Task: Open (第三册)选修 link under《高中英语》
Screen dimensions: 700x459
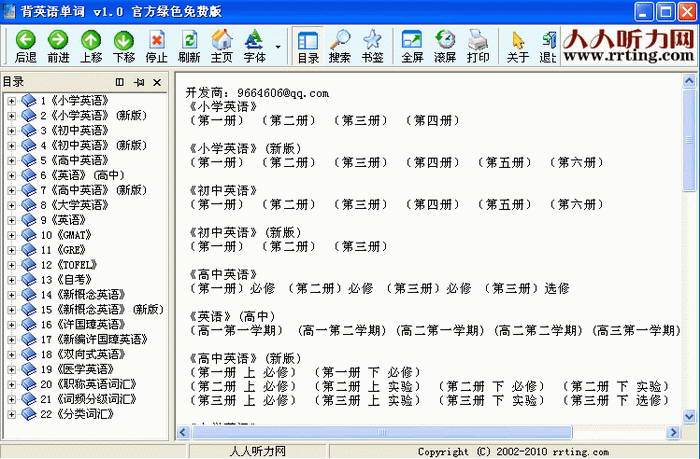Action: (x=527, y=288)
